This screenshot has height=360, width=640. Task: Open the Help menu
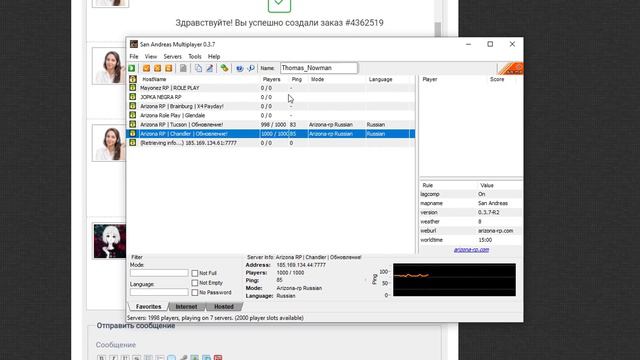point(214,57)
